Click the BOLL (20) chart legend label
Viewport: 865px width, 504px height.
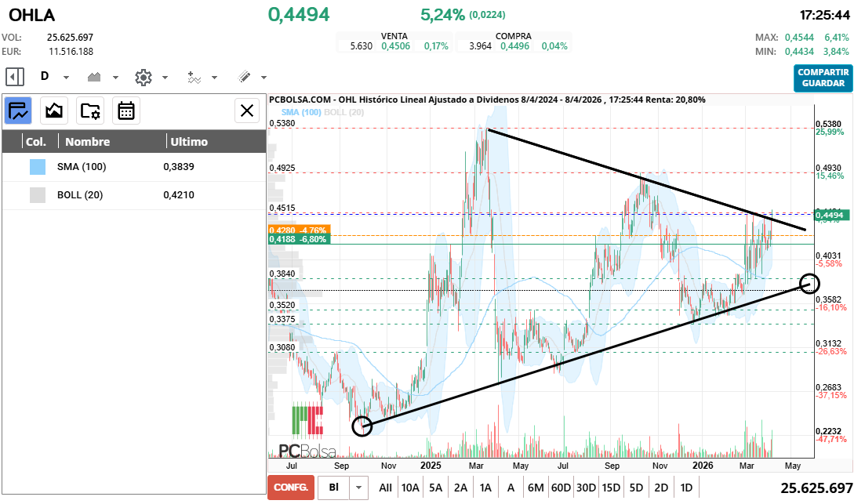coord(344,113)
